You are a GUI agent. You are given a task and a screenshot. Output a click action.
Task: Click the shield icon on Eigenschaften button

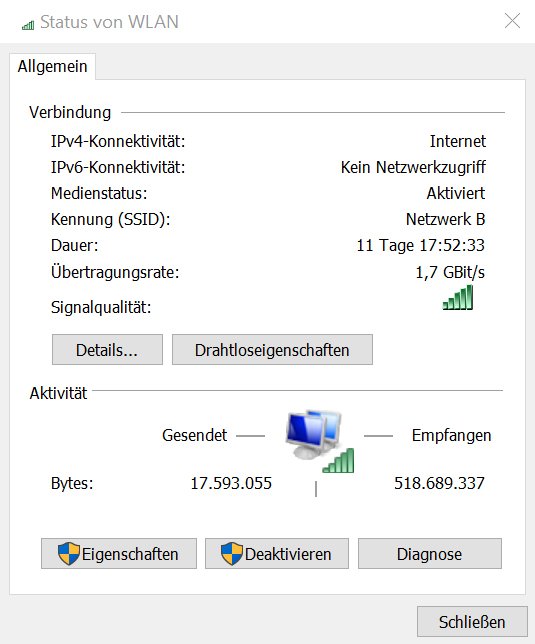pyautogui.click(x=69, y=554)
